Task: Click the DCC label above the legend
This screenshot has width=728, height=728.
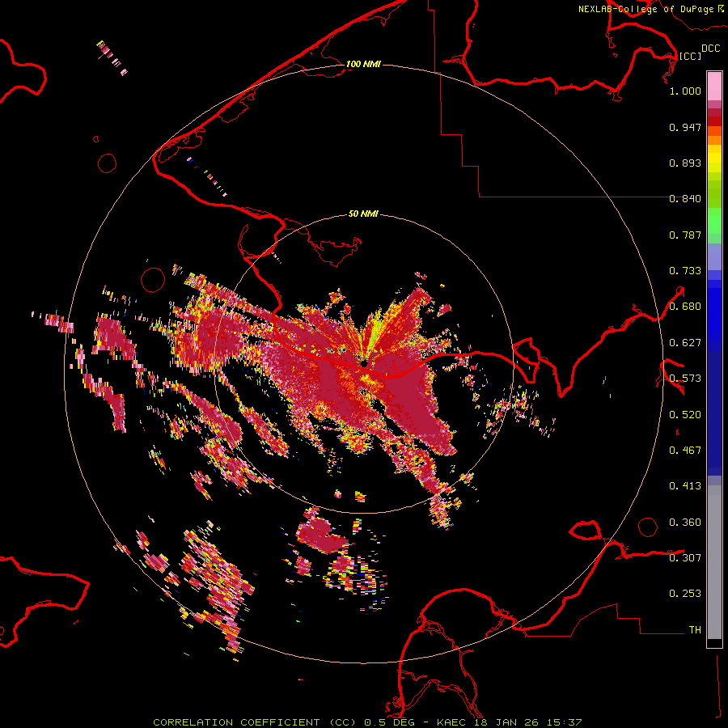Action: point(711,49)
